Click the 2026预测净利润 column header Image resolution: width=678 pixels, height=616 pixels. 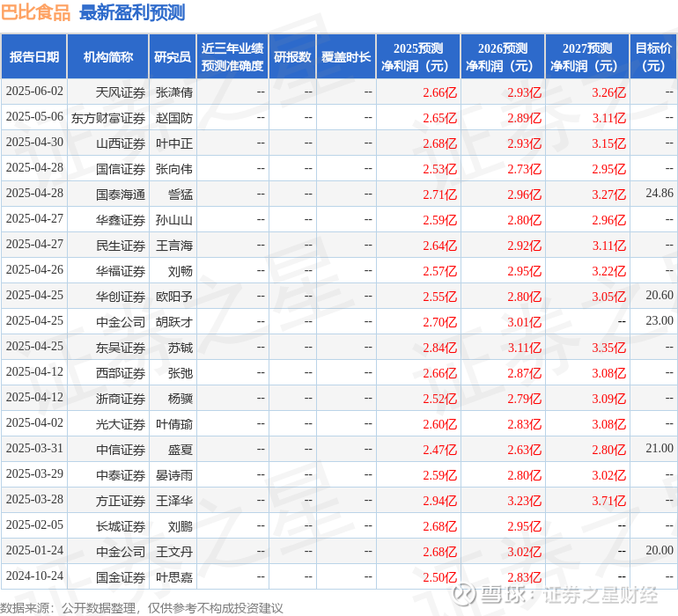coord(503,57)
